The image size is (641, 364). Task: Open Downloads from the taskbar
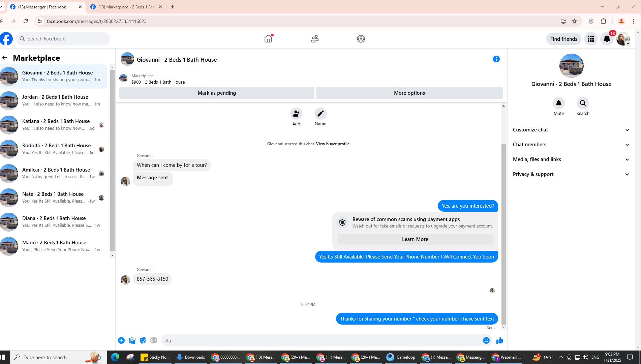191,357
